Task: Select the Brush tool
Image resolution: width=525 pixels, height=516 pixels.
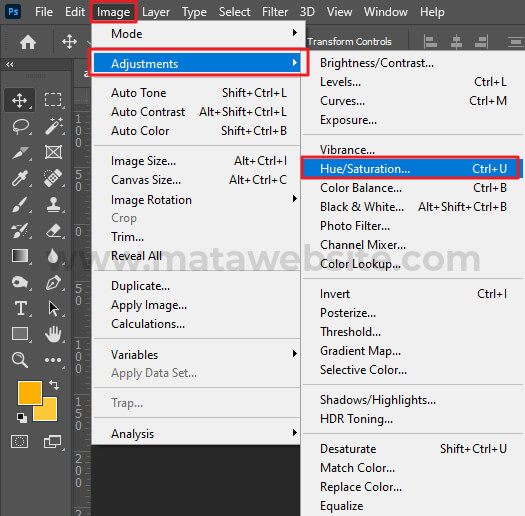Action: pos(20,204)
